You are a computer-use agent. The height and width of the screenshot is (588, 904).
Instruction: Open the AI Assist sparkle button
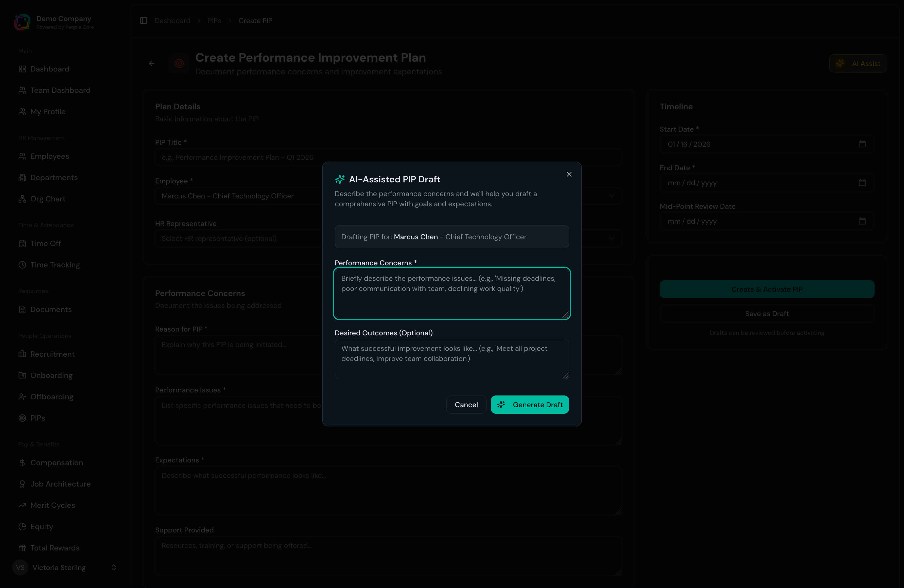tap(858, 63)
